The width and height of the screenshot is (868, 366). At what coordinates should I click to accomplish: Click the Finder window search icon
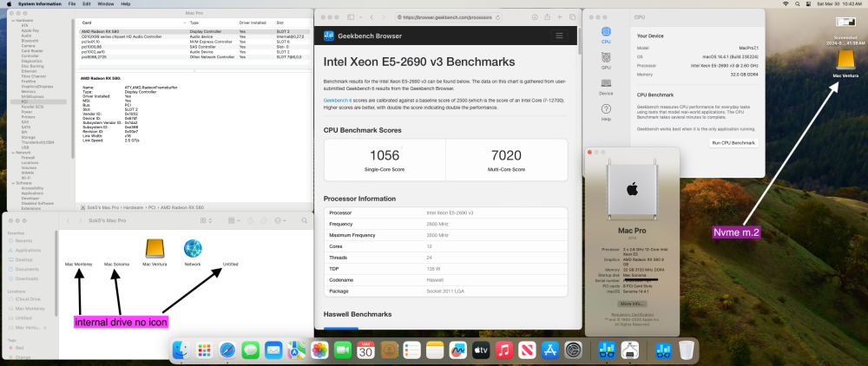pos(305,220)
